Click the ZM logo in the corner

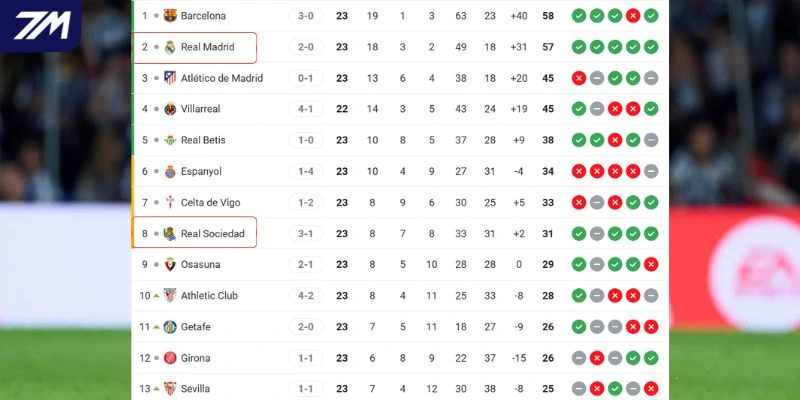click(x=41, y=25)
